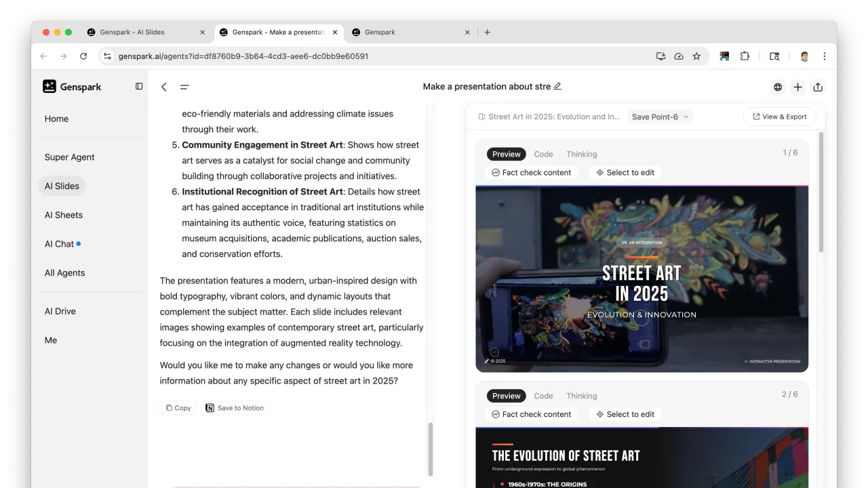This screenshot has width=868, height=488.
Task: Start a new session with plus icon
Action: coord(797,87)
